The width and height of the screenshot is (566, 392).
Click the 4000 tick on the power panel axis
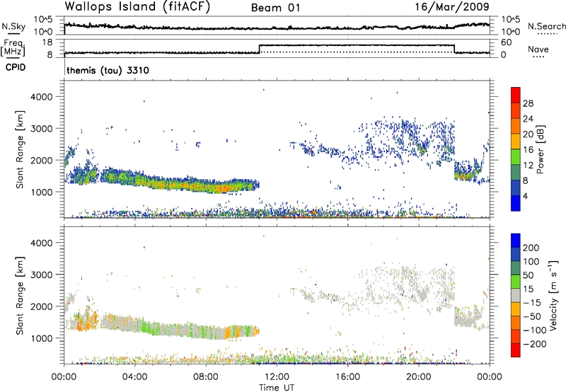[42, 96]
